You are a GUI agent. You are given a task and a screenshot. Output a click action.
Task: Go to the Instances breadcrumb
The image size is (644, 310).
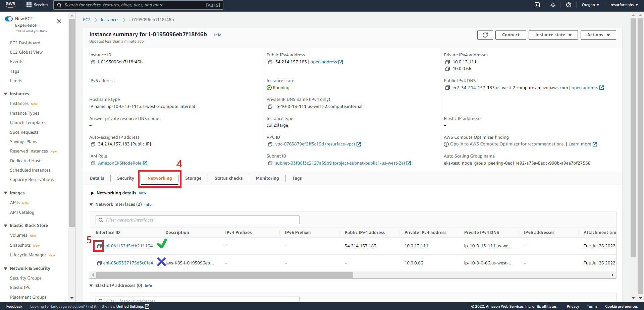coord(110,20)
